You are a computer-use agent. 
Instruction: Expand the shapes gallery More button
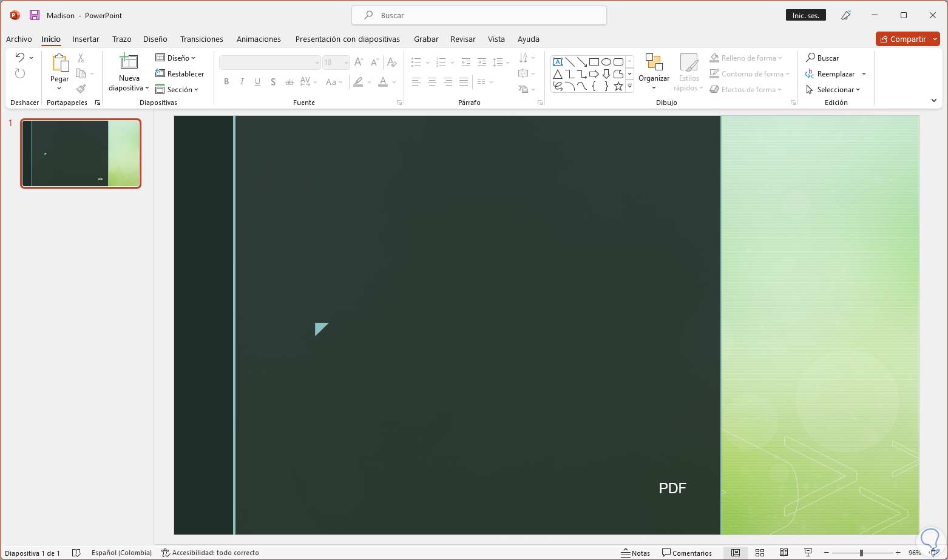629,86
